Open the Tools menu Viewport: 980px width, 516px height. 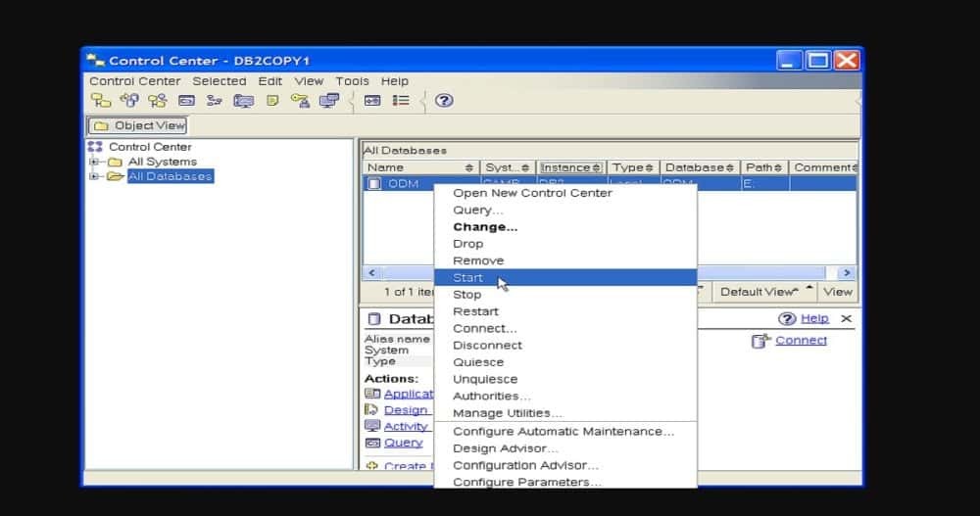click(352, 81)
